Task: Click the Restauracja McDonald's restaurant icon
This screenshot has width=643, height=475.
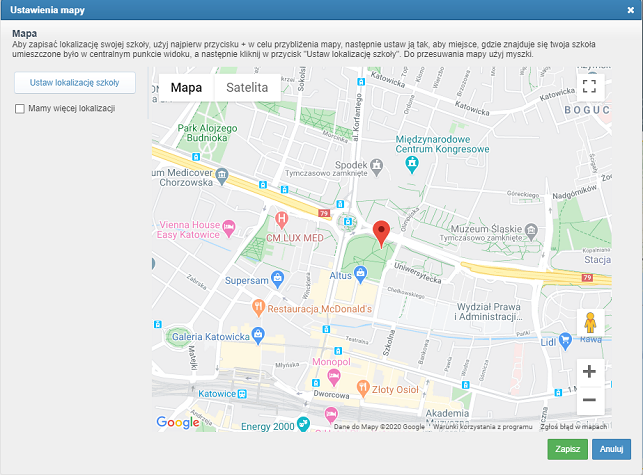Action: tap(258, 308)
